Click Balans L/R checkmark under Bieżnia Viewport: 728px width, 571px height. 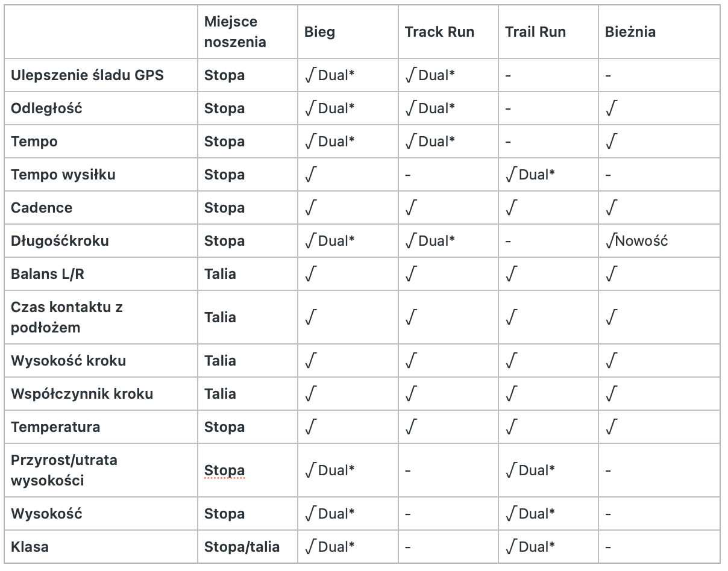coord(611,274)
